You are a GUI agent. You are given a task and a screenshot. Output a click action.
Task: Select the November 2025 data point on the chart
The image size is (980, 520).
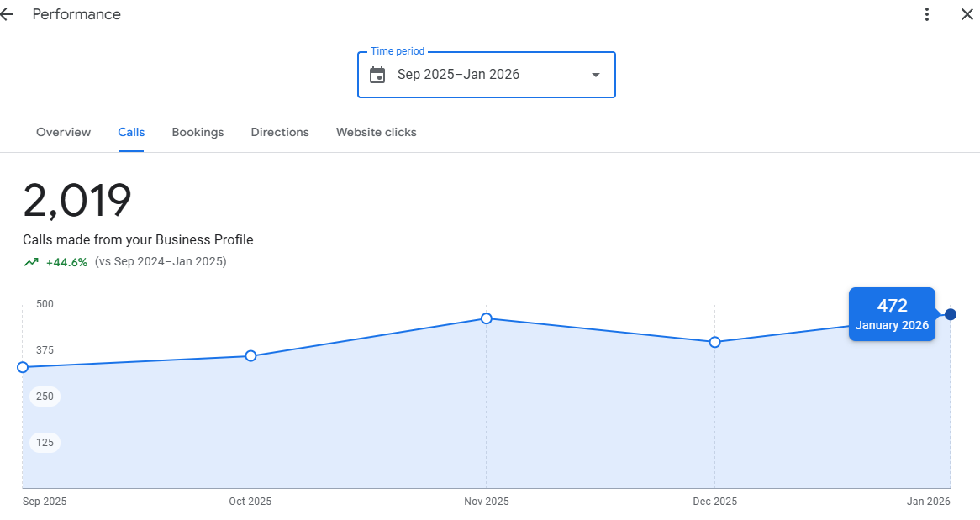(x=486, y=318)
